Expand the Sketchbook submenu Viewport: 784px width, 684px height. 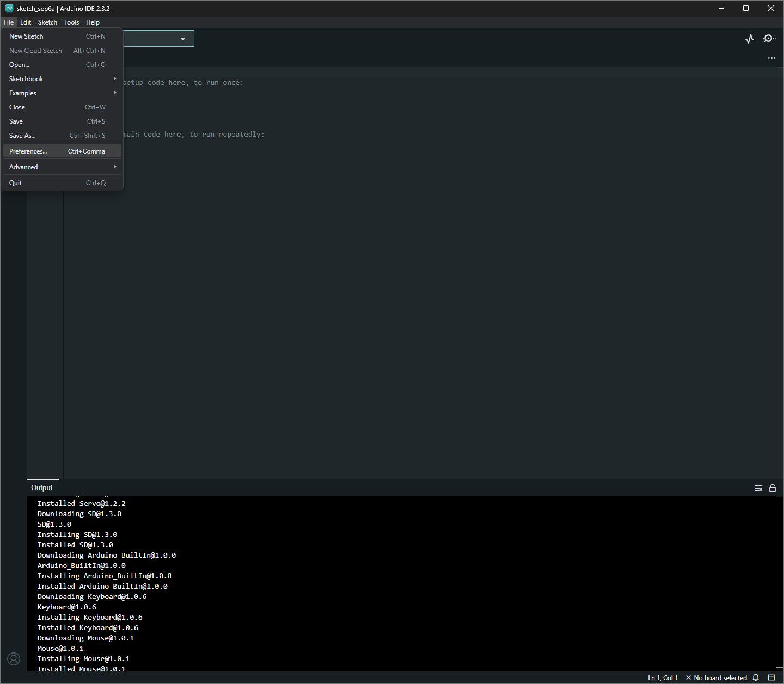(x=62, y=79)
